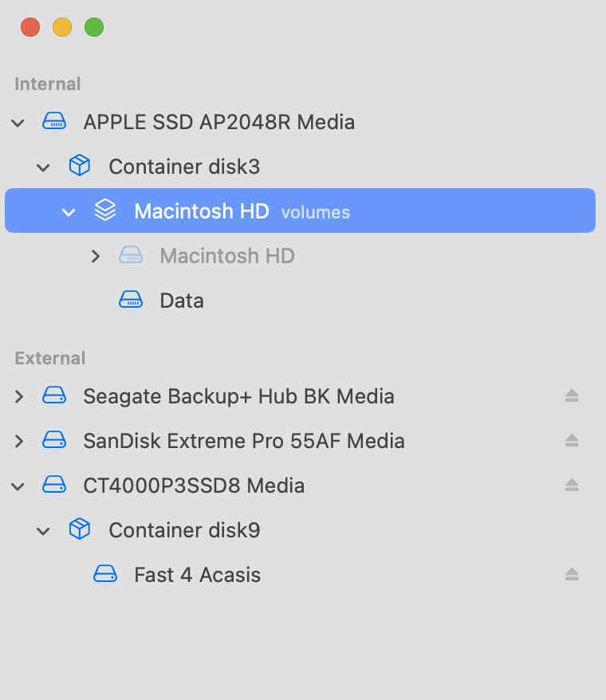Click the APPLE SSD AP2048R drive icon
Screen dimensions: 606x700
click(53, 122)
